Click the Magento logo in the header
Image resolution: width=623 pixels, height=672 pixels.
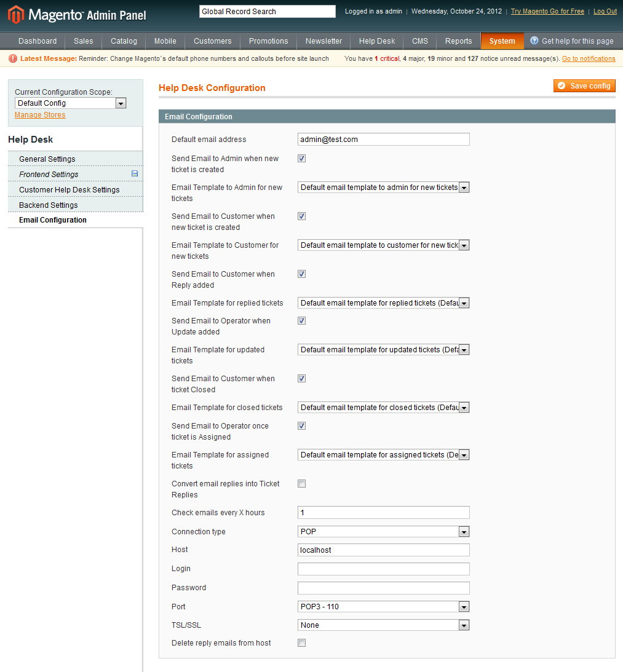click(17, 12)
